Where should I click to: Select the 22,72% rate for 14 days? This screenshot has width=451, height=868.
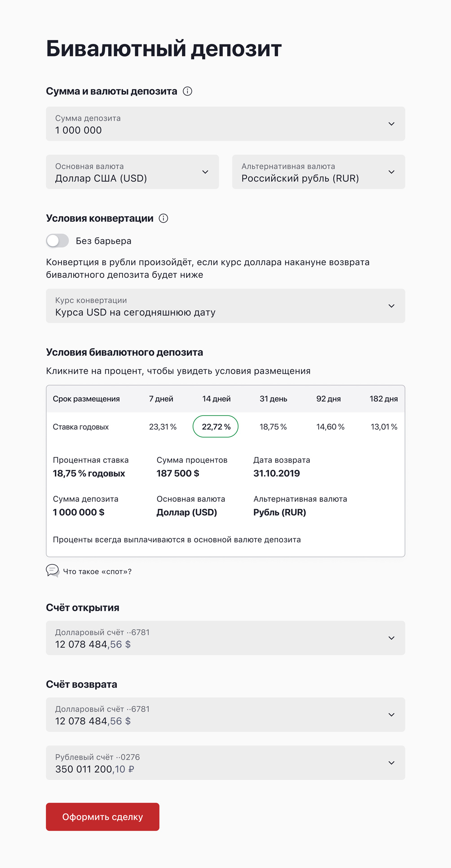(216, 426)
